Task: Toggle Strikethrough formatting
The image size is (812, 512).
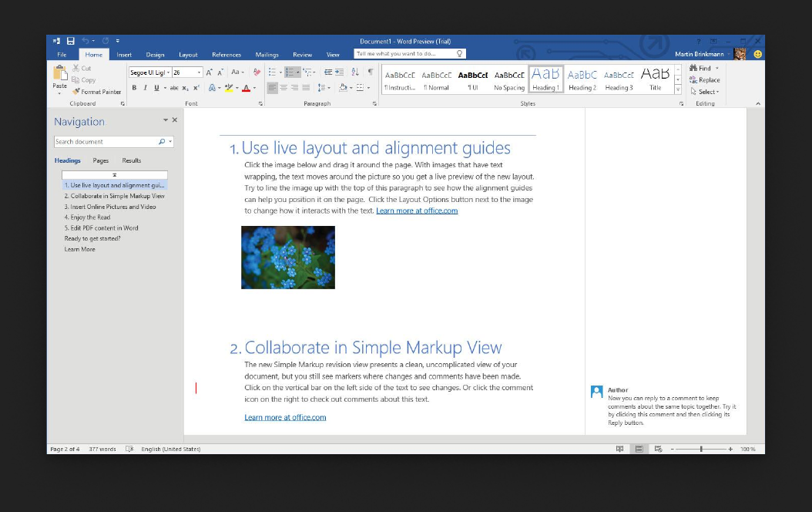Action: point(174,88)
